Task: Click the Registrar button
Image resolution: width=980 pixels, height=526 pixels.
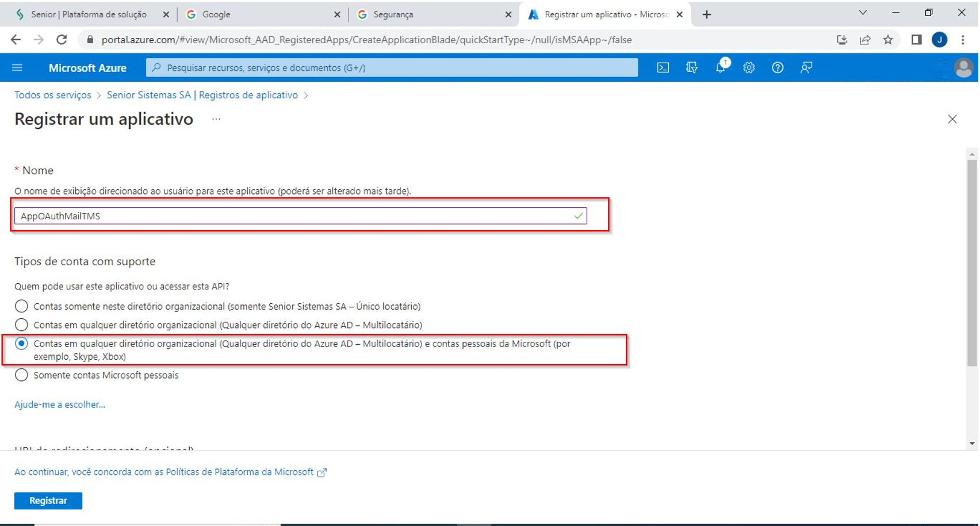Action: 48,501
